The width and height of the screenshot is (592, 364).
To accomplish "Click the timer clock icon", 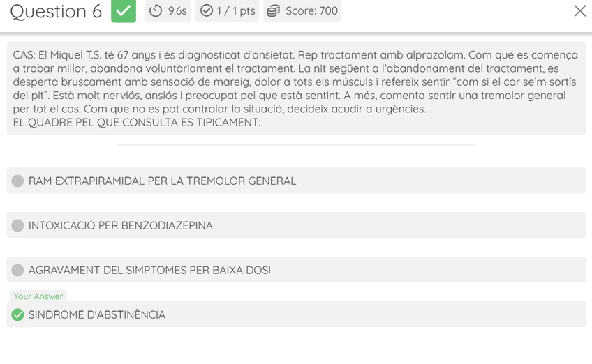I will pyautogui.click(x=156, y=11).
